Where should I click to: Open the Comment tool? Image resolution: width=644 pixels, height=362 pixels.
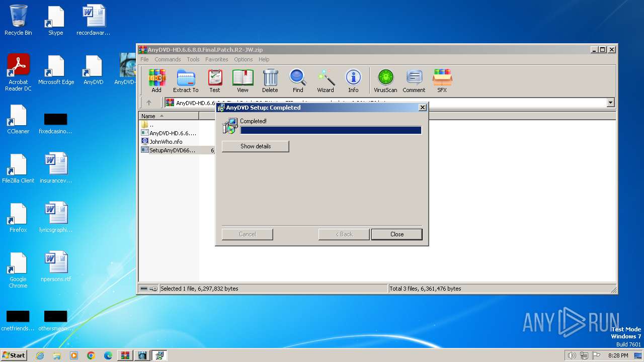[x=414, y=81]
